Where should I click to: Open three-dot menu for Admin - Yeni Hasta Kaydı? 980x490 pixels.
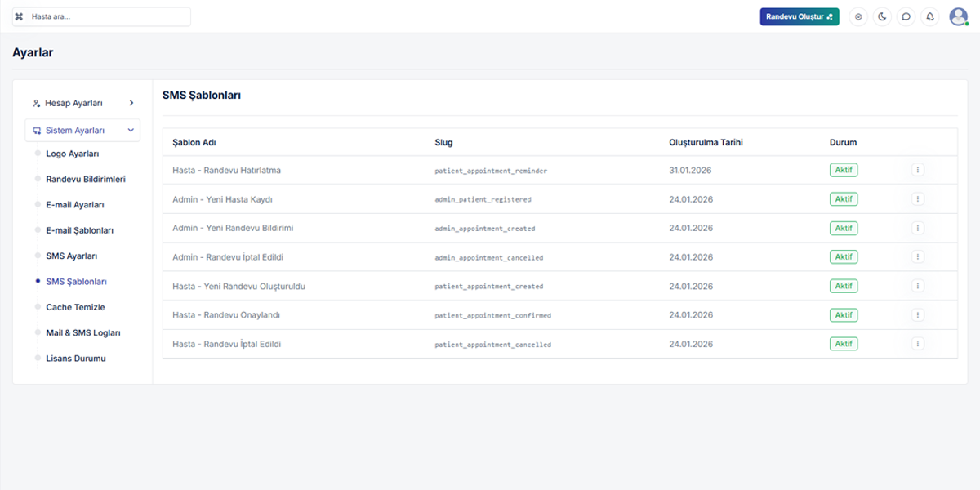coord(918,199)
